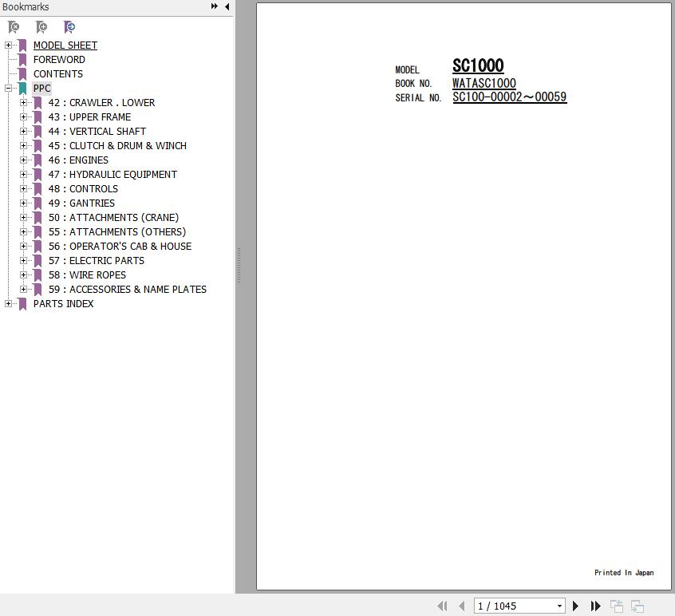The image size is (675, 616).
Task: Open 55 : ATTACHMENTS (OTHERS) bookmark
Action: (x=117, y=232)
